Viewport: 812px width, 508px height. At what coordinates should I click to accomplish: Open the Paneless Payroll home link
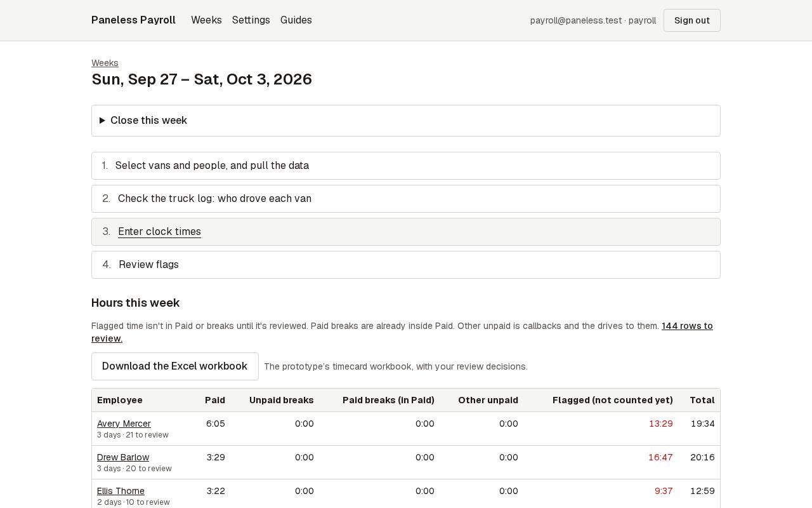coord(133,20)
